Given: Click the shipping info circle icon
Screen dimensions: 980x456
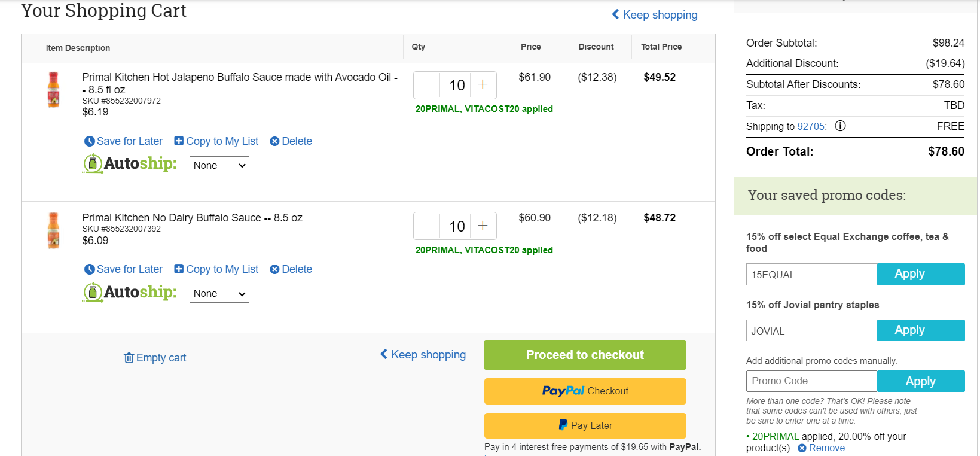Looking at the screenshot, I should tap(840, 126).
